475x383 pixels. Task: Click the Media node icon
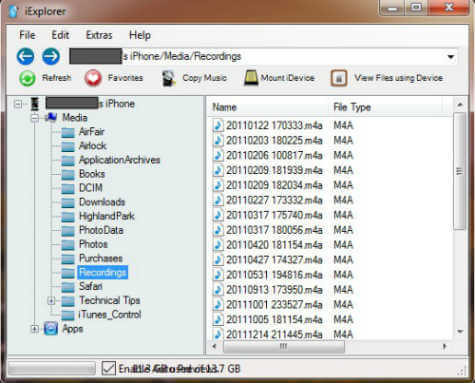(51, 117)
